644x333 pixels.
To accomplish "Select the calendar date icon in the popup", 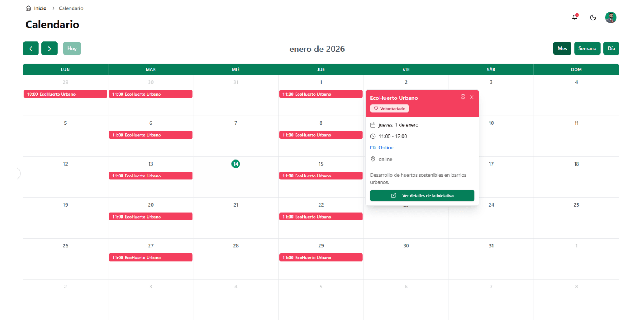I will (x=373, y=124).
